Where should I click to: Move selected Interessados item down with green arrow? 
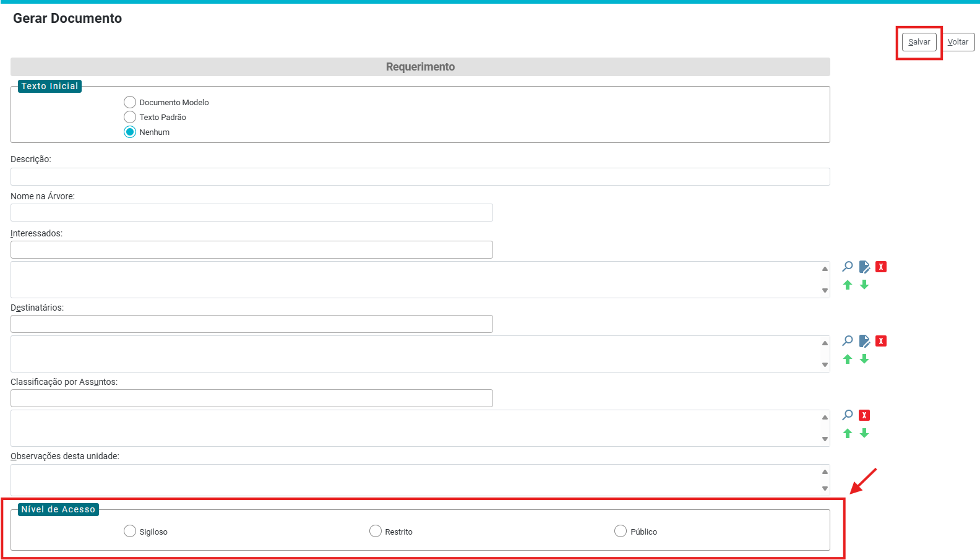[864, 285]
